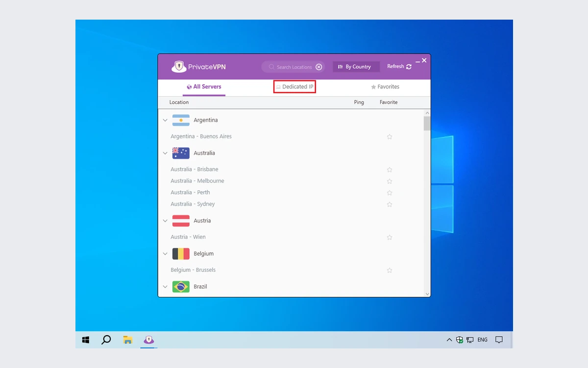Select Austria - Wien server
The image size is (588, 368).
[x=188, y=237]
